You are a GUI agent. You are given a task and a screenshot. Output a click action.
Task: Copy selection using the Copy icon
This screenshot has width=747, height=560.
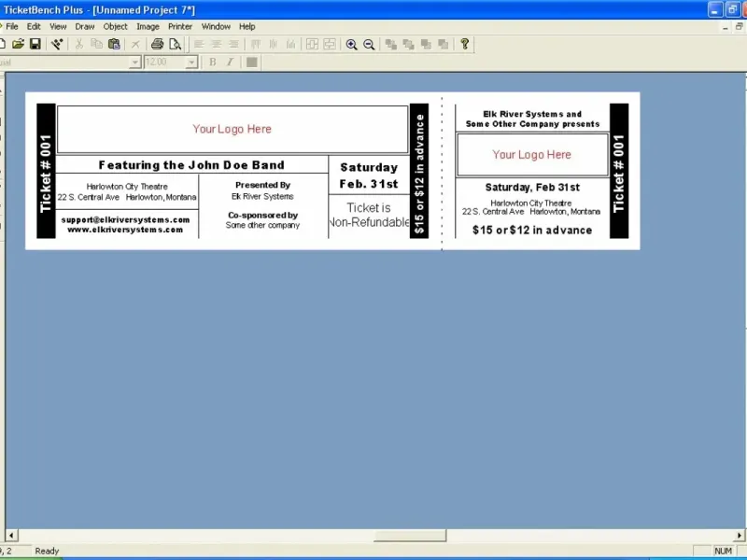pos(97,44)
